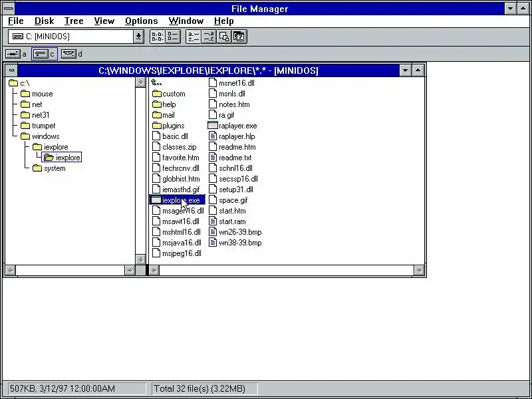Sort files by name toolbar button
This screenshot has width=532, height=399.
194,37
